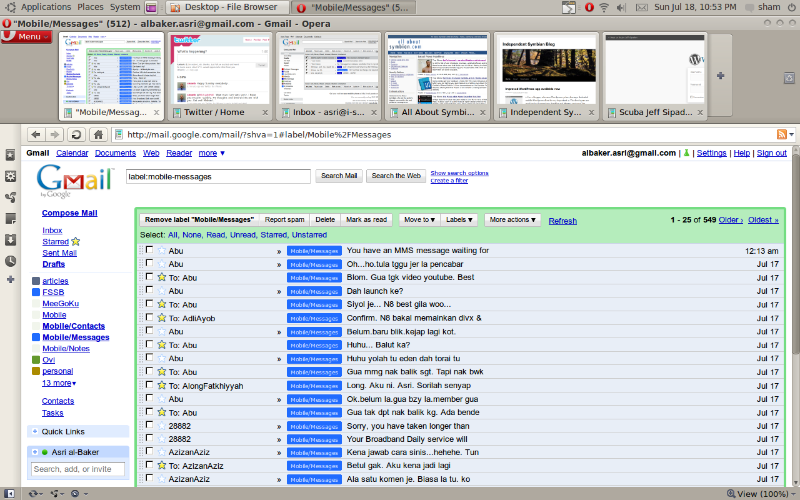Tick checkbox for MMS message waiting email
800x500 pixels.
(x=149, y=249)
